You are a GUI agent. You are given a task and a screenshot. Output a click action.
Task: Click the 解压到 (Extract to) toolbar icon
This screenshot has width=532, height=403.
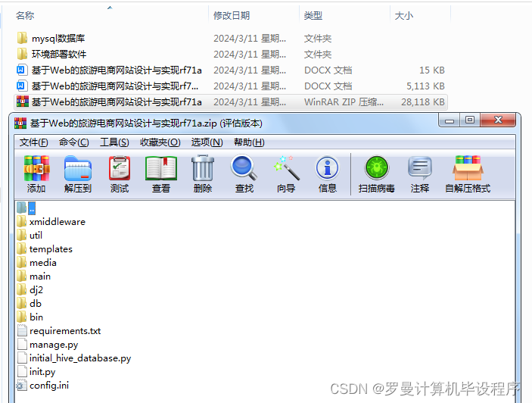tap(78, 168)
